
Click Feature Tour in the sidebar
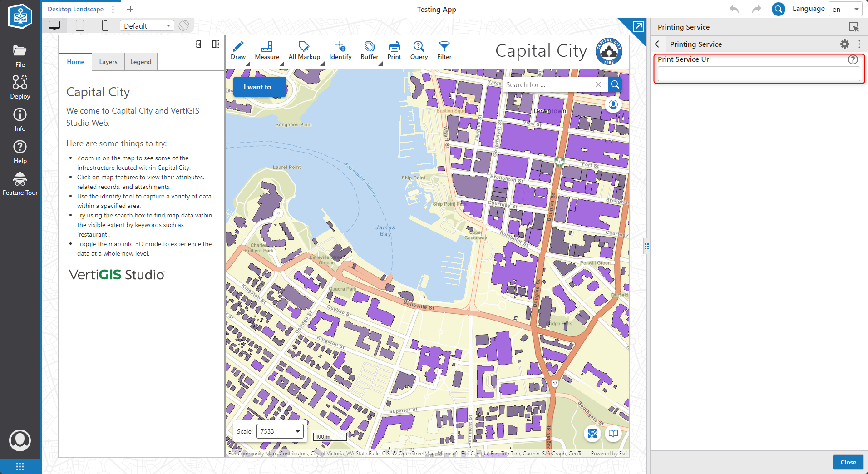[x=20, y=183]
